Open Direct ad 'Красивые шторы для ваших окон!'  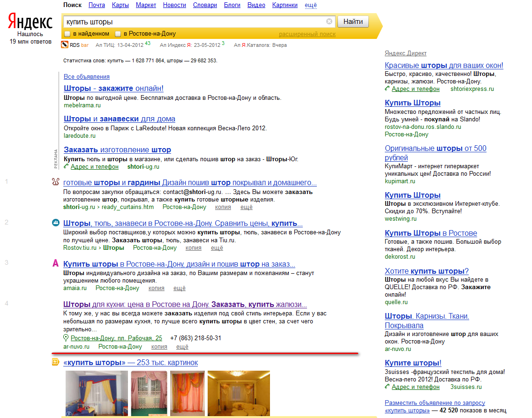(x=444, y=66)
